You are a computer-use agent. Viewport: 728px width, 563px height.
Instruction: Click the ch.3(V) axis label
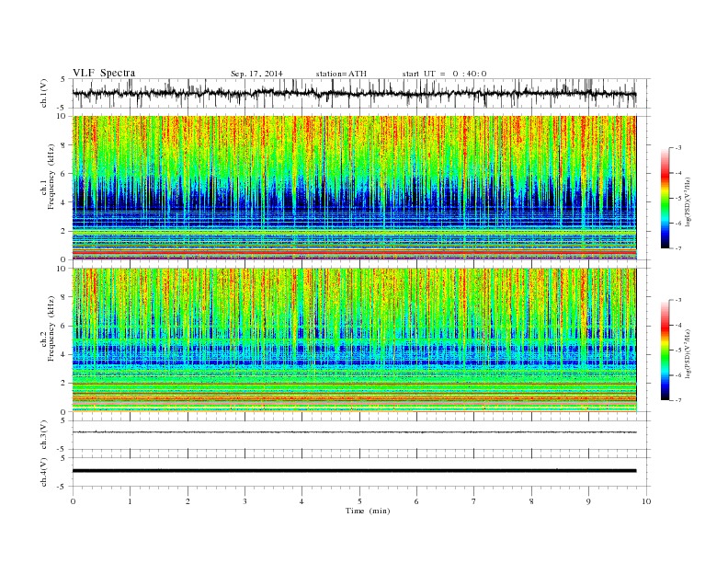pyautogui.click(x=44, y=435)
